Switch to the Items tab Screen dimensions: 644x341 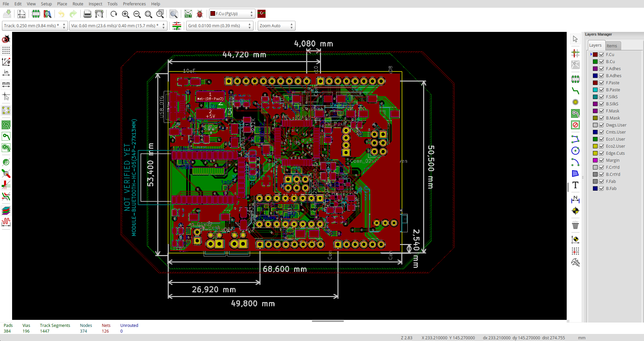612,46
